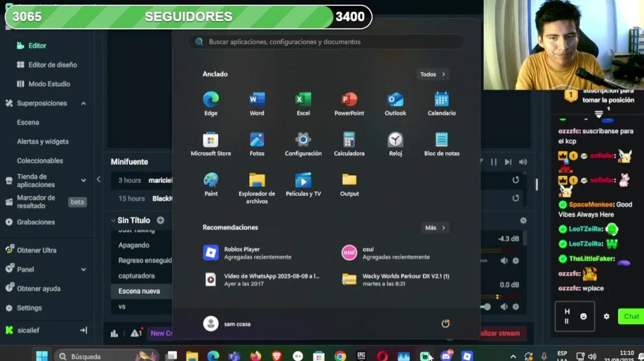Open Firefox from the taskbar
Viewport: 644px width, 361px height.
[x=255, y=356]
